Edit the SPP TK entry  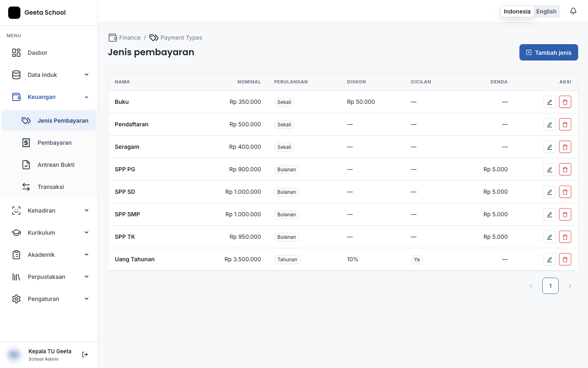pos(550,237)
